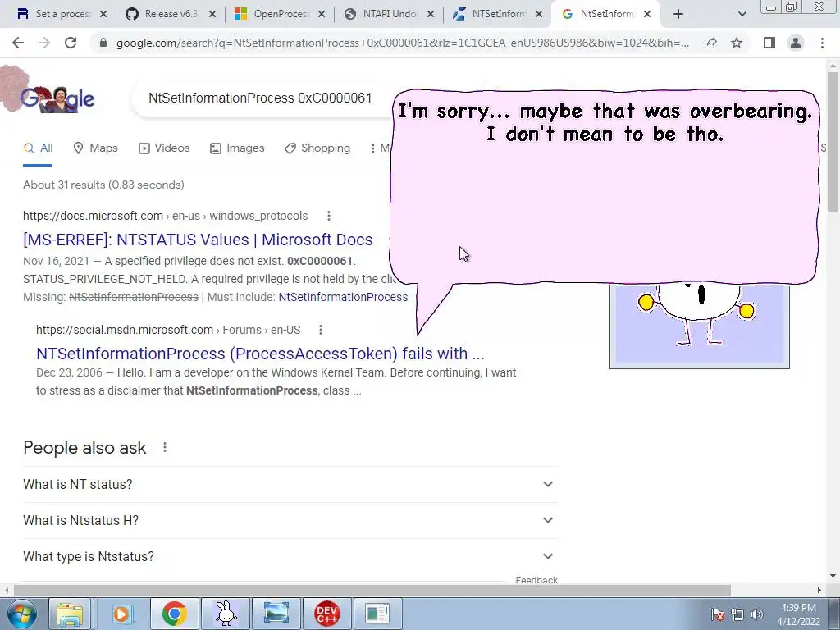Share this page from address bar
The height and width of the screenshot is (630, 840).
coord(710,43)
